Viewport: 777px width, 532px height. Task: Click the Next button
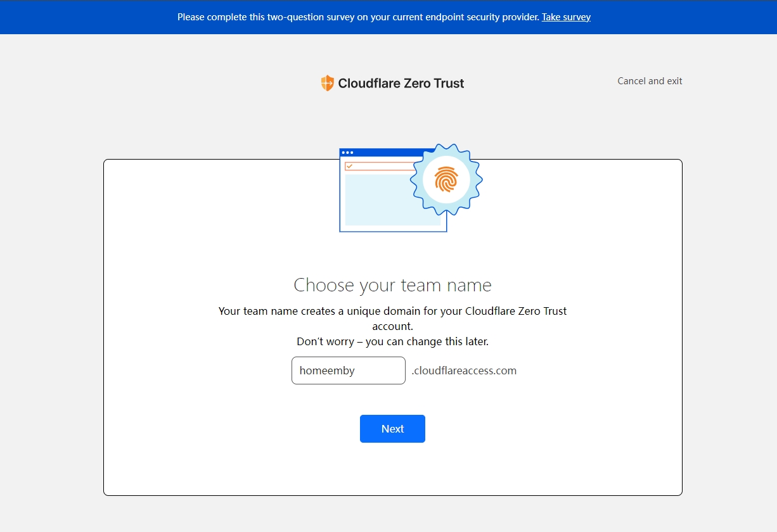tap(392, 429)
